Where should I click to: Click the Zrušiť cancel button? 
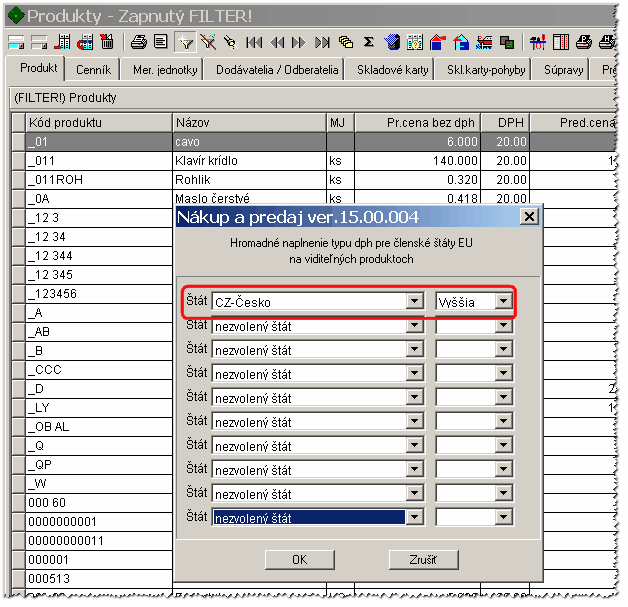point(423,559)
